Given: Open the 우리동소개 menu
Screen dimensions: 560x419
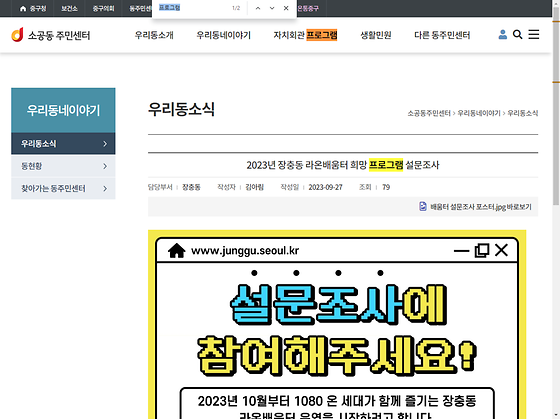Looking at the screenshot, I should (154, 35).
